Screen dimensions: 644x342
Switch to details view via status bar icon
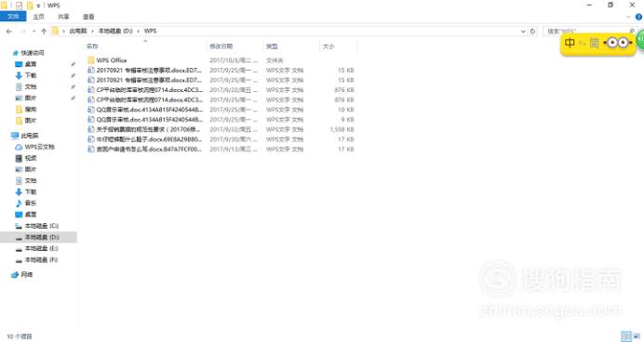click(x=626, y=336)
